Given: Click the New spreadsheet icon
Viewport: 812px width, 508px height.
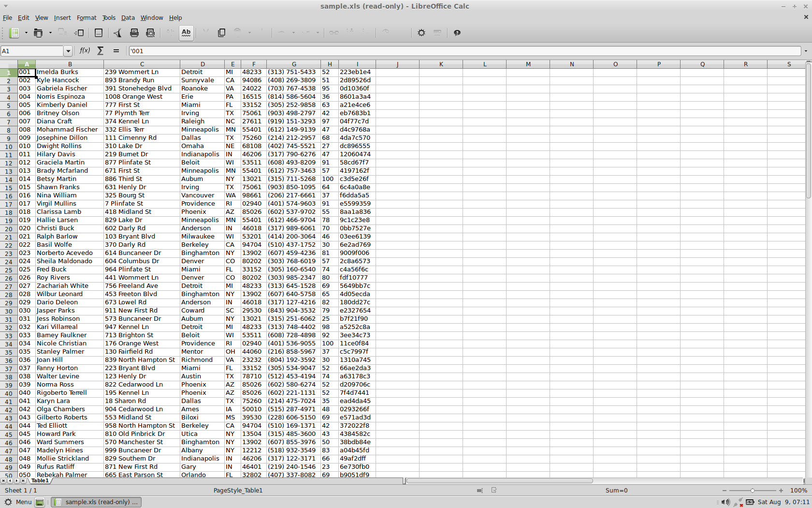Looking at the screenshot, I should click(14, 33).
